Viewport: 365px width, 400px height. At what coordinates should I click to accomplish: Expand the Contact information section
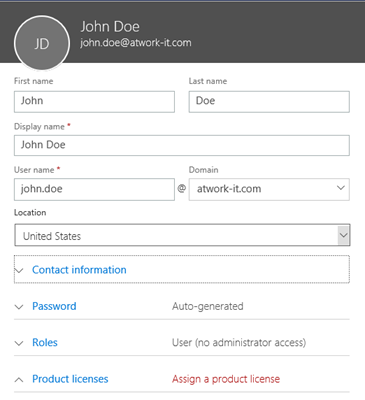[79, 270]
